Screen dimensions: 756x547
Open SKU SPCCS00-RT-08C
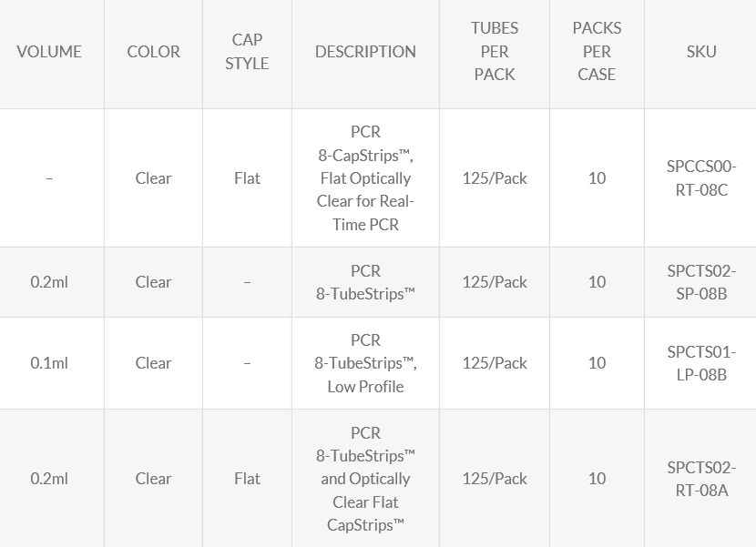(x=701, y=178)
